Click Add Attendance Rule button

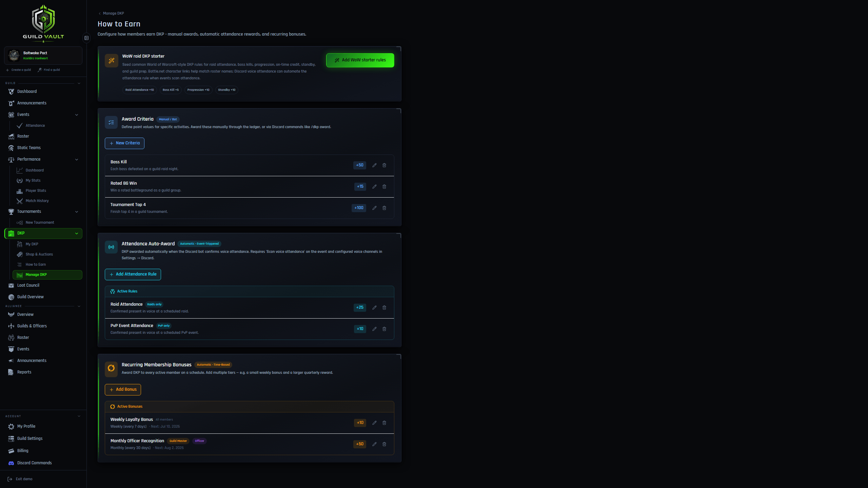click(133, 274)
